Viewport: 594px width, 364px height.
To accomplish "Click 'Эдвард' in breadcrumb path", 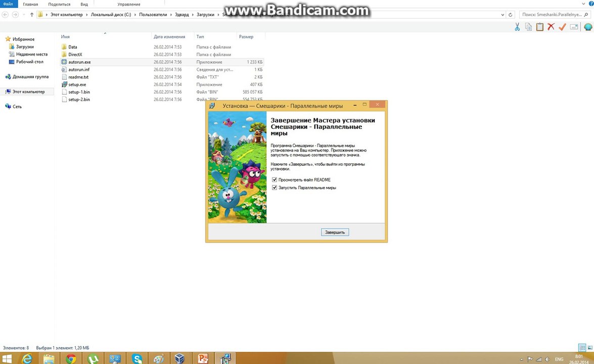I will 182,15.
